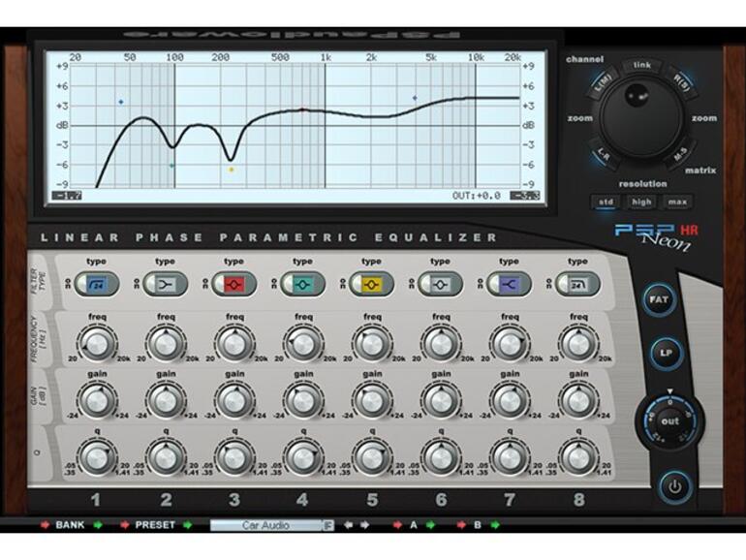The image size is (746, 560).
Task: Select band 4 teal peak filter type icon
Action: pyautogui.click(x=303, y=285)
